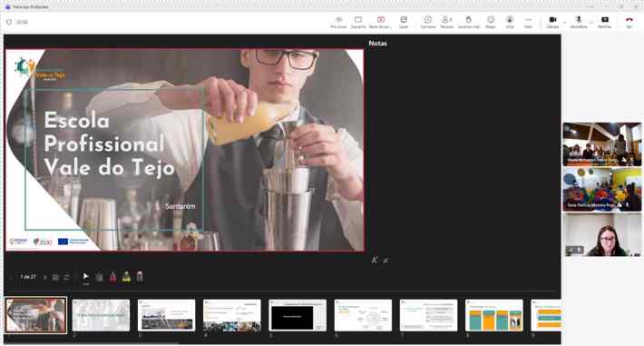The width and height of the screenshot is (644, 346).
Task: Click the middle participant video with colorful room
Action: click(601, 190)
